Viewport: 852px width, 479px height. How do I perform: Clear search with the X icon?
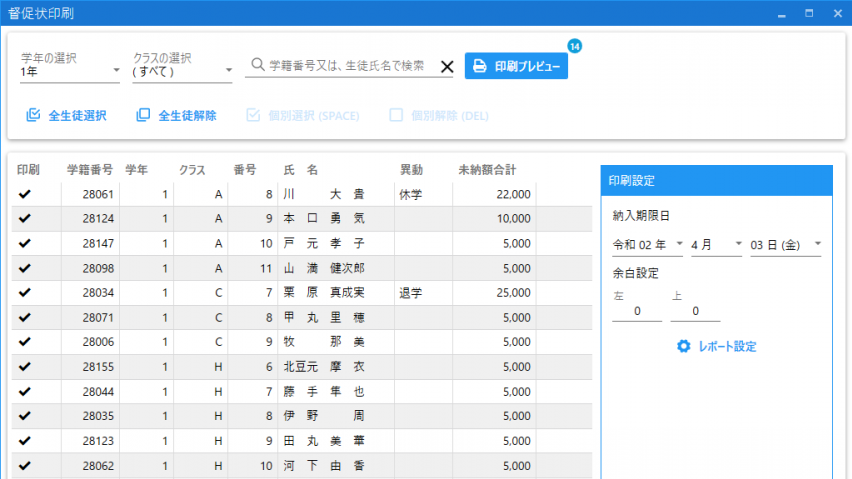click(x=447, y=67)
